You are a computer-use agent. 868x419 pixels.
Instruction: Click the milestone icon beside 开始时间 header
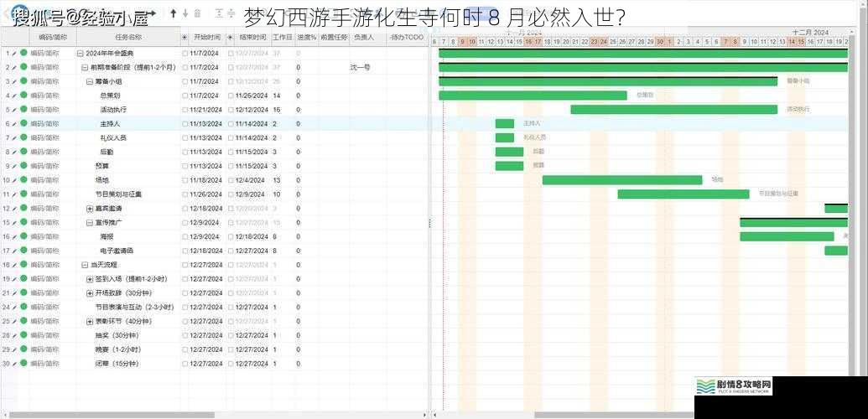pos(185,38)
